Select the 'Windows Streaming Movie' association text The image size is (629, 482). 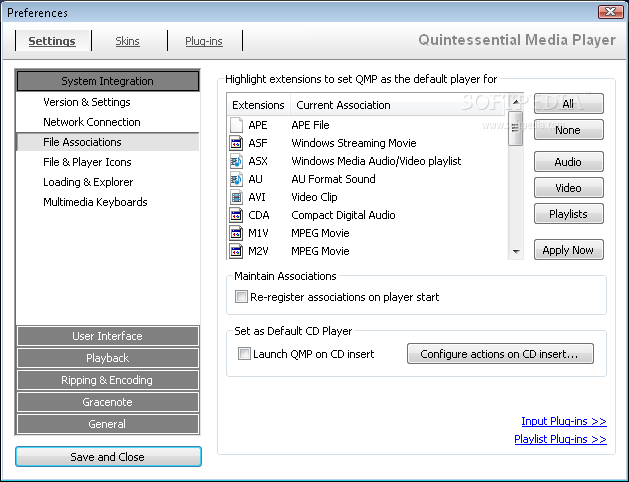pyautogui.click(x=354, y=143)
